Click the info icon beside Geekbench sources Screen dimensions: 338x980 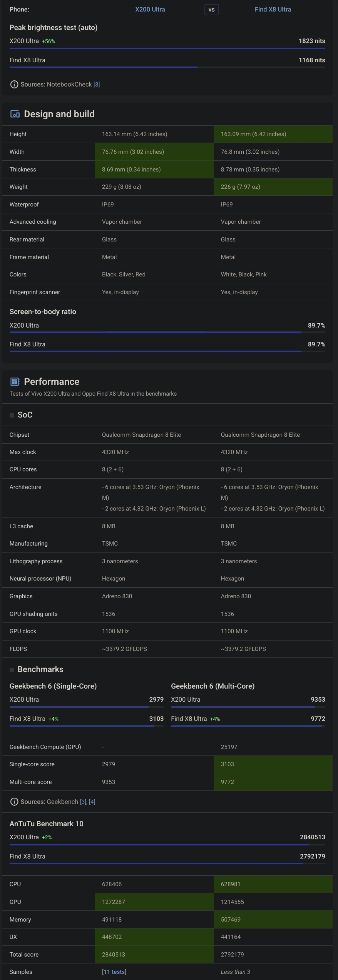(x=14, y=802)
